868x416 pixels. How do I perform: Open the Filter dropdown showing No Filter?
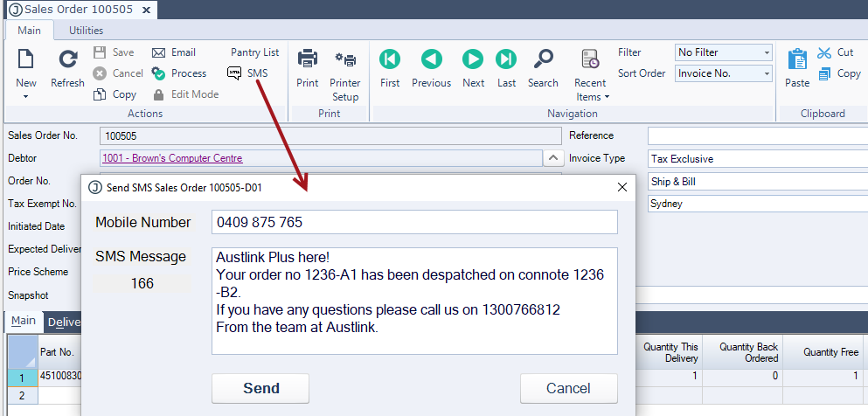pyautogui.click(x=724, y=52)
